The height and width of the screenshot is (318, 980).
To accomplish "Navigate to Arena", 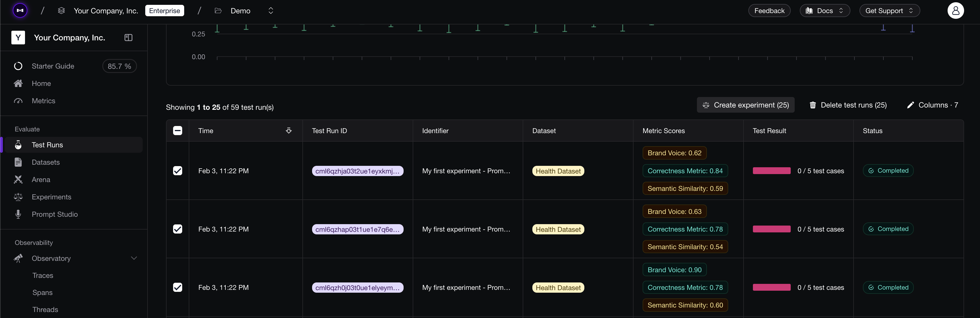I will click(x=41, y=179).
